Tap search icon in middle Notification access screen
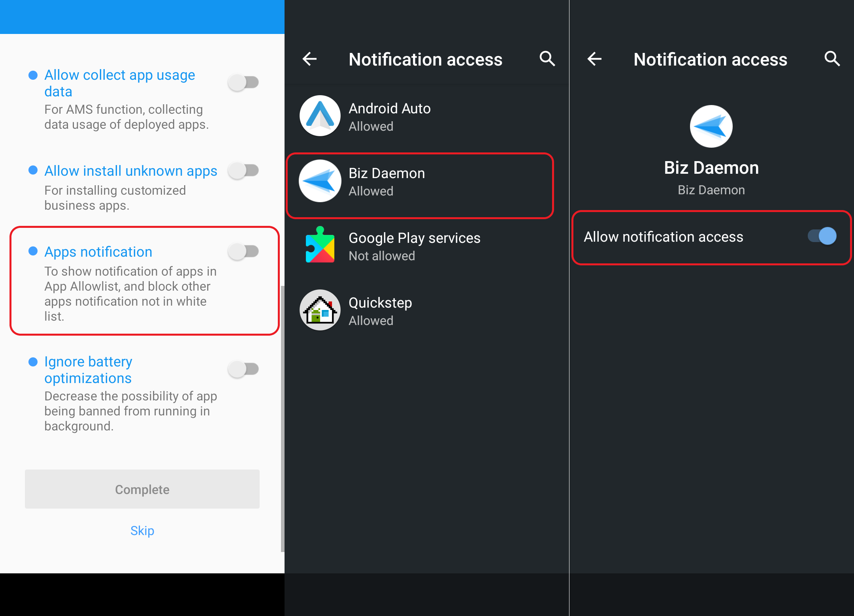This screenshot has height=616, width=854. click(x=547, y=59)
